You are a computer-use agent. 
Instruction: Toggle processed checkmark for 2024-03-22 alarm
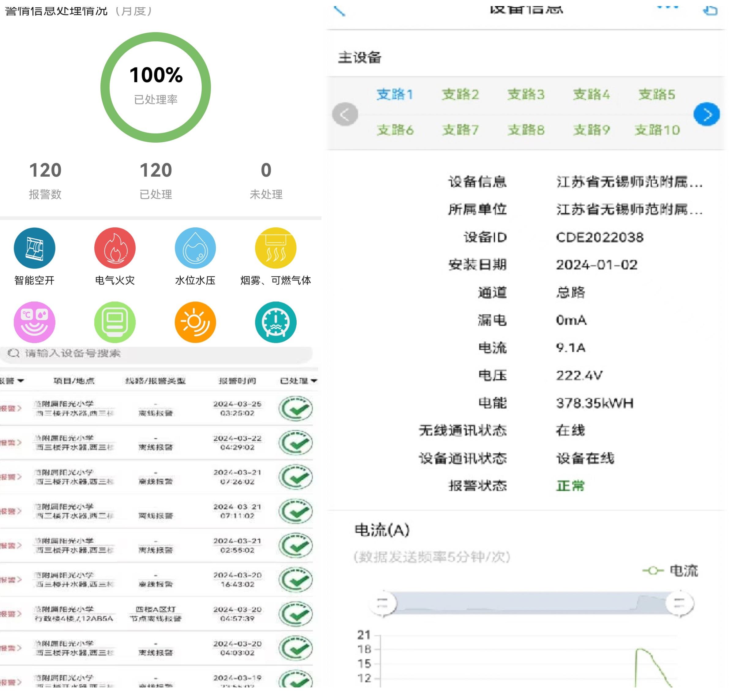[x=296, y=443]
